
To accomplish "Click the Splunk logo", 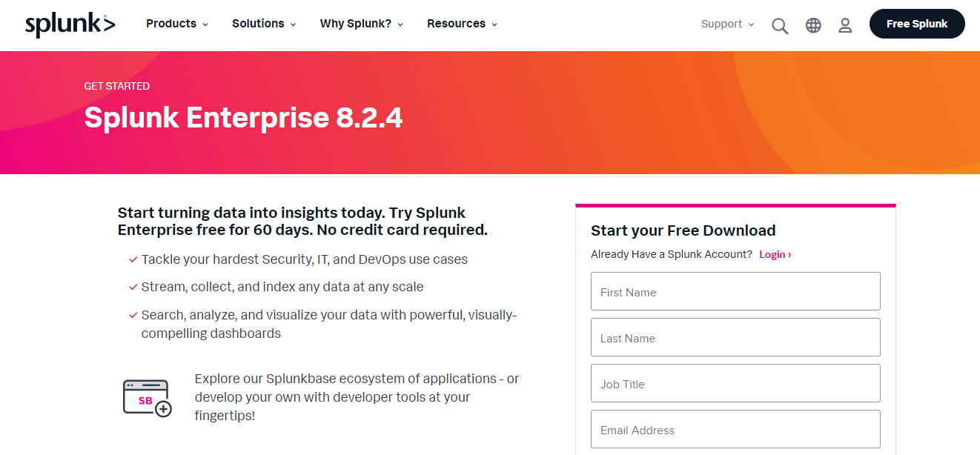I will tap(70, 24).
